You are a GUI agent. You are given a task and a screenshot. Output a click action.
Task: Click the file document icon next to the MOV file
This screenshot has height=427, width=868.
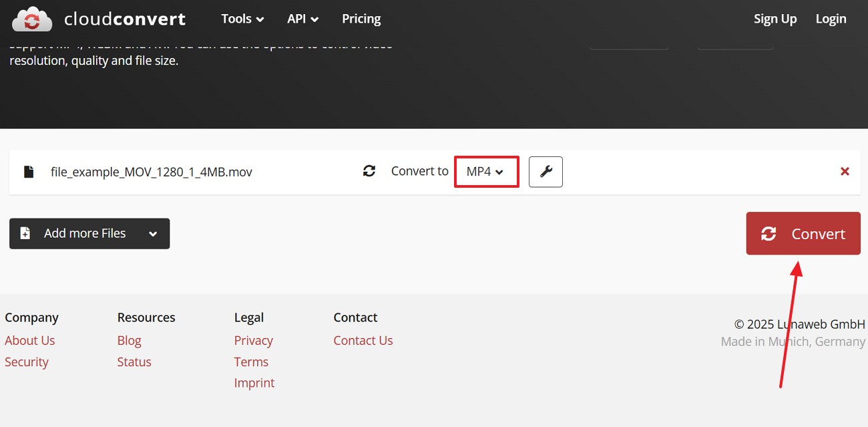coord(28,171)
